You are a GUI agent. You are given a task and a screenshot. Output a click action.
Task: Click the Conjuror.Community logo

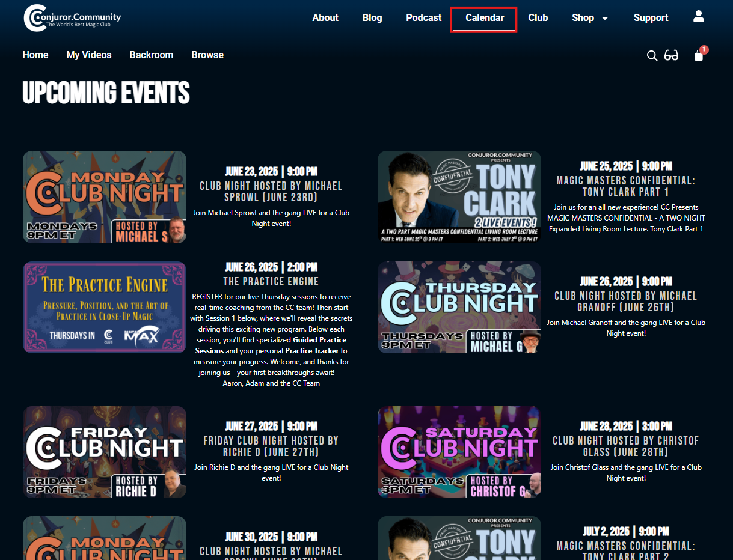[72, 18]
